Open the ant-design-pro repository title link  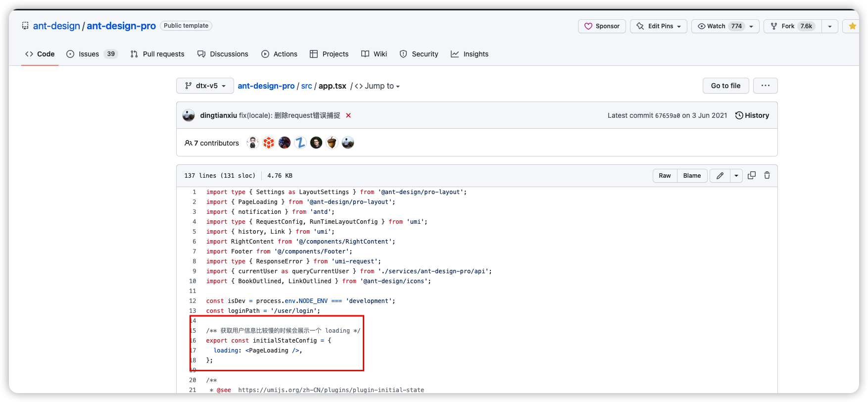pos(121,26)
